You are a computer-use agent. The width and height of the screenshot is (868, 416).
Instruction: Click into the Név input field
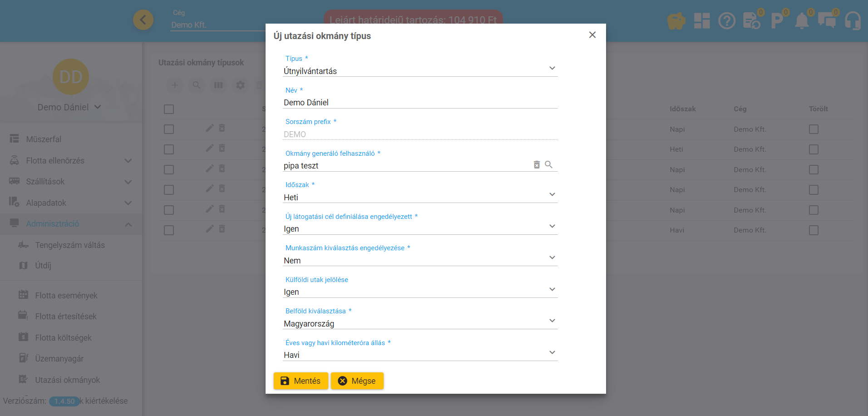tap(420, 103)
